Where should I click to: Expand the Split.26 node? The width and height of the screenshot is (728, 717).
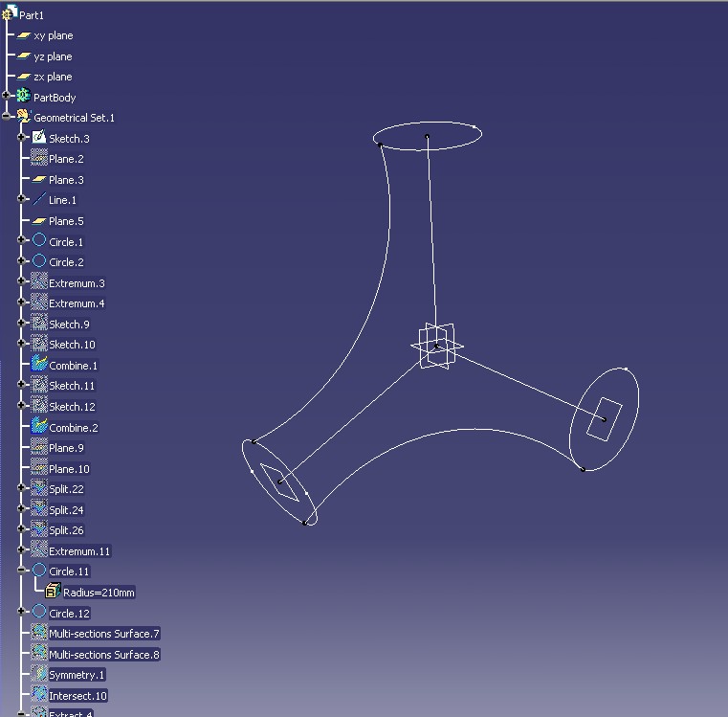[x=21, y=528]
